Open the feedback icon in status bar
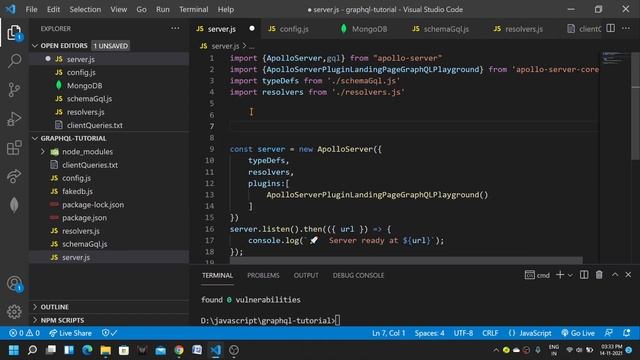The image size is (640, 360). (x=608, y=333)
